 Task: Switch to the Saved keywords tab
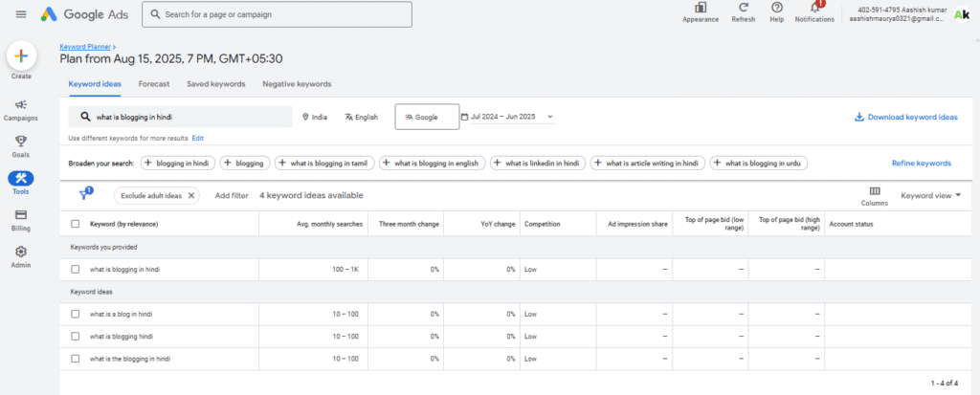point(216,84)
